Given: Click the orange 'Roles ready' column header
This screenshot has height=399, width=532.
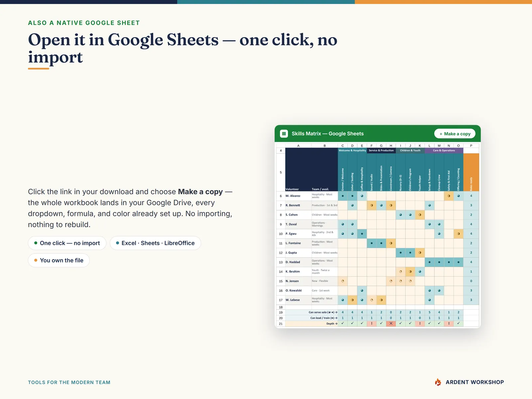Looking at the screenshot, I should tap(471, 172).
